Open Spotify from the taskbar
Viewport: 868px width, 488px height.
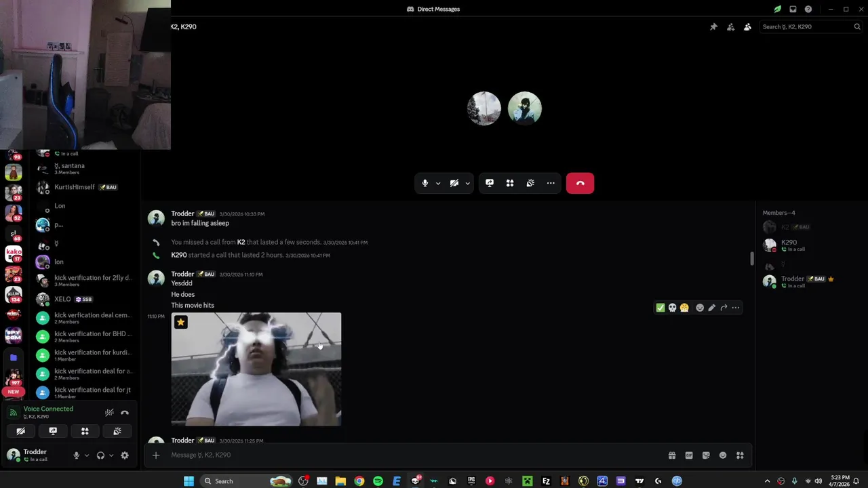[x=378, y=481]
